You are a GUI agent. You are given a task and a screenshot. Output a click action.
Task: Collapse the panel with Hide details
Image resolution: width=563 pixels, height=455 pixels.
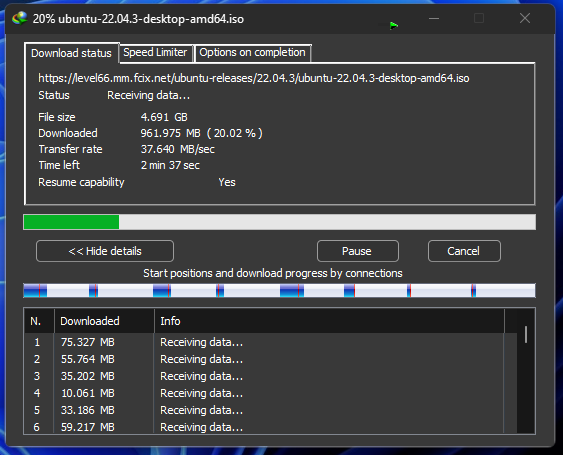(105, 251)
